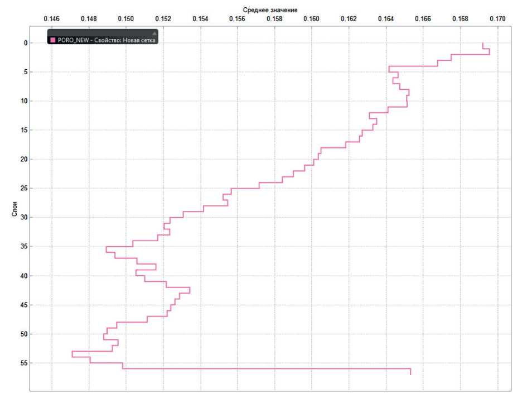Select the 0.170 tick label on top axis

click(497, 18)
